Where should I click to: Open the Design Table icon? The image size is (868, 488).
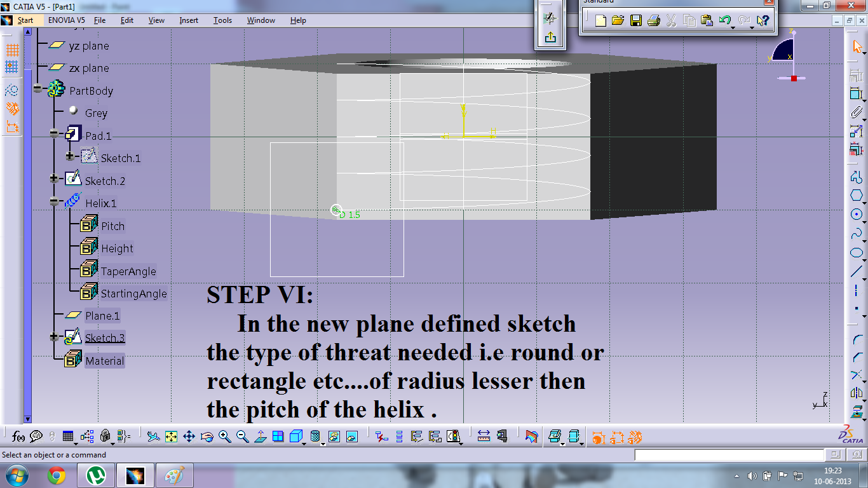(x=69, y=437)
